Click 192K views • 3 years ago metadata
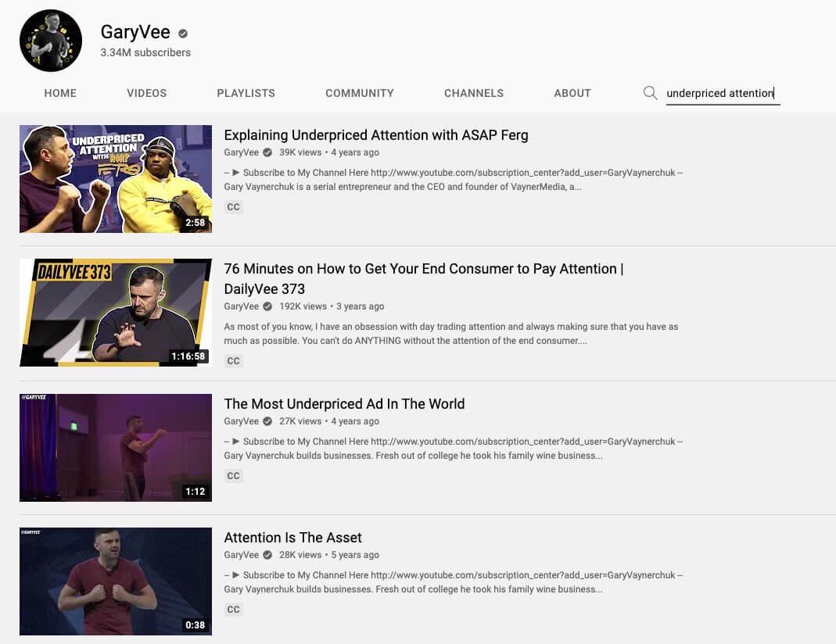 [x=332, y=306]
